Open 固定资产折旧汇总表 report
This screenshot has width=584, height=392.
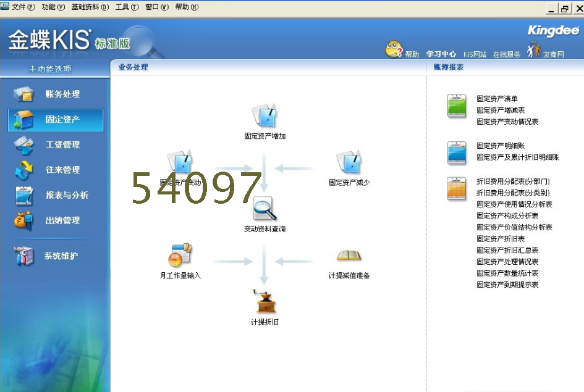click(507, 250)
